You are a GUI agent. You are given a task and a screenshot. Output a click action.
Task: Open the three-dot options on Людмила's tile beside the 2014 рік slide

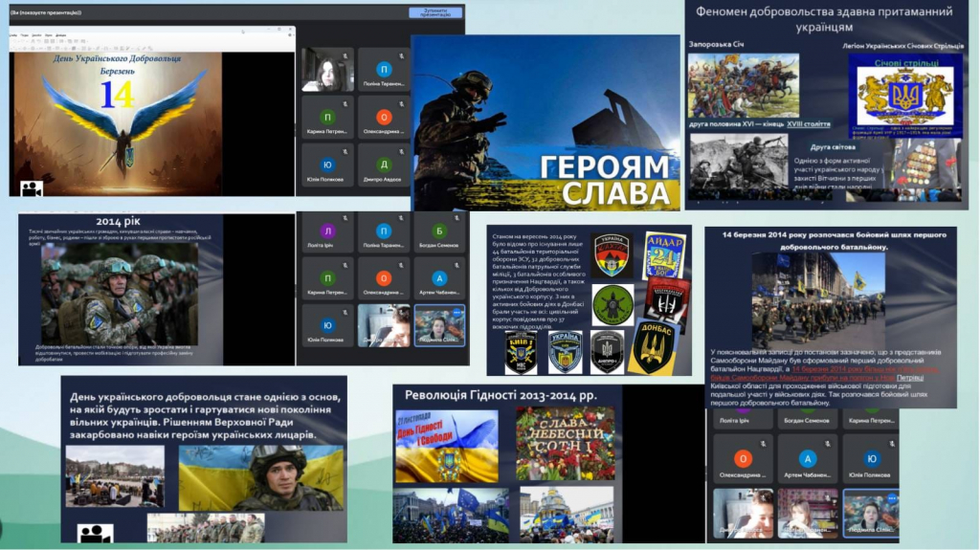tap(457, 312)
